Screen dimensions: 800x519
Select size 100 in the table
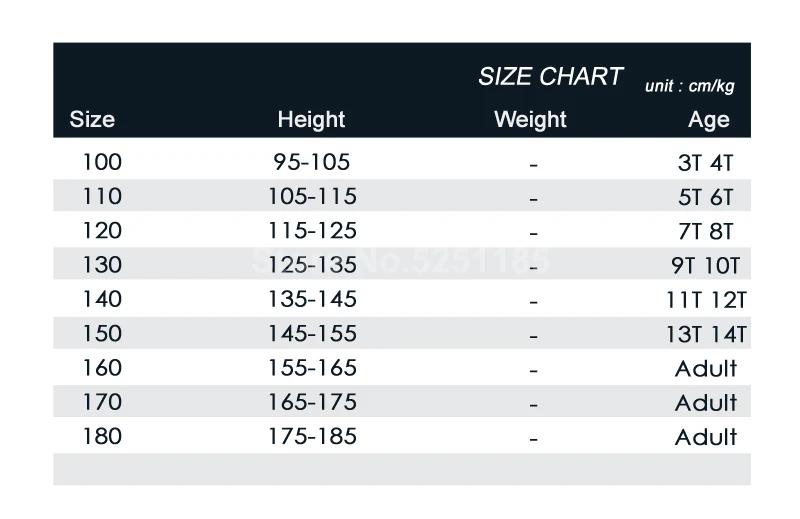[102, 162]
